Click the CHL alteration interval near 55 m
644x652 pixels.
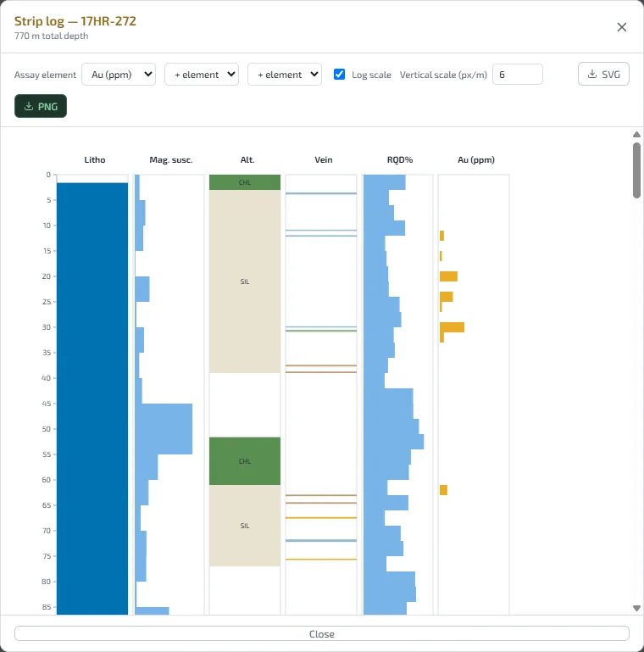(x=245, y=461)
